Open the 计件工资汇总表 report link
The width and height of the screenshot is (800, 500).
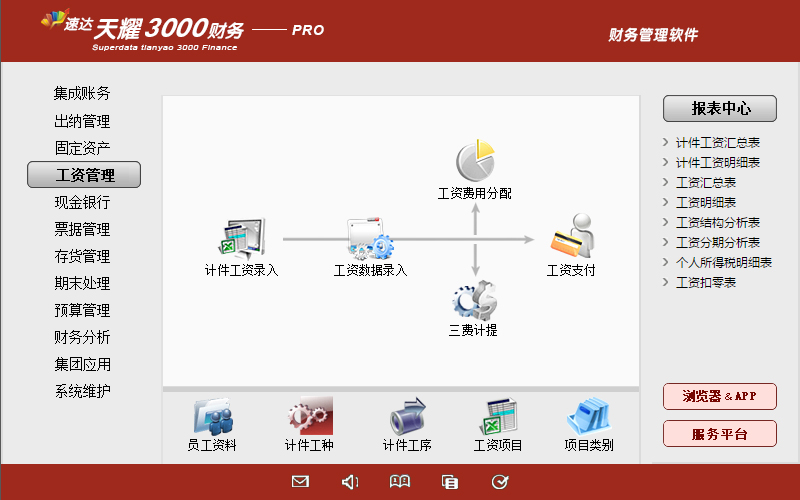coord(718,143)
